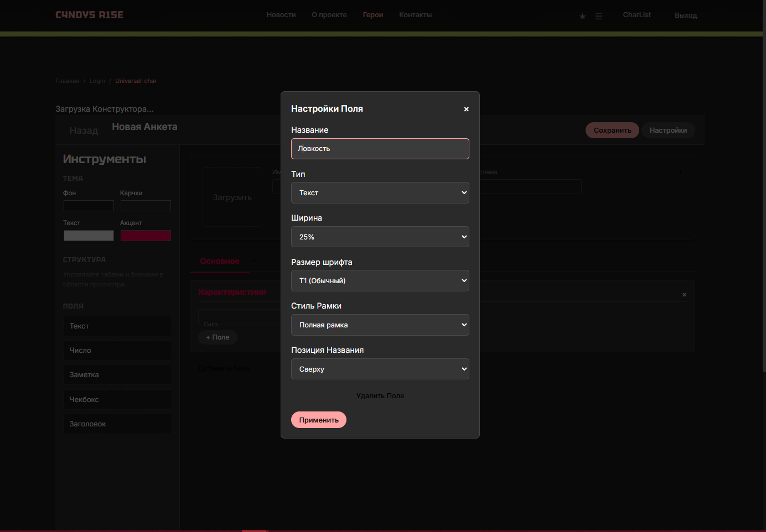Apply field settings with Применить
This screenshot has height=532, width=766.
point(319,420)
